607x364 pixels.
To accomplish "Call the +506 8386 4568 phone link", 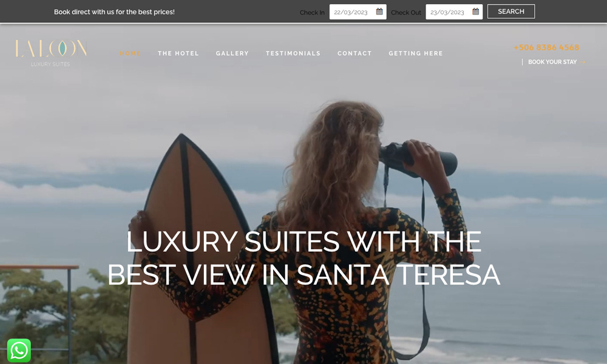I will [546, 47].
